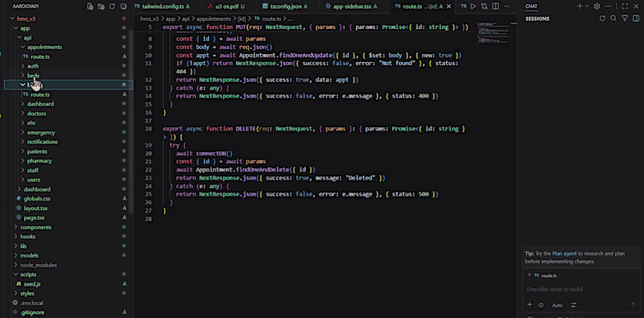Expand the users folder

point(68,180)
